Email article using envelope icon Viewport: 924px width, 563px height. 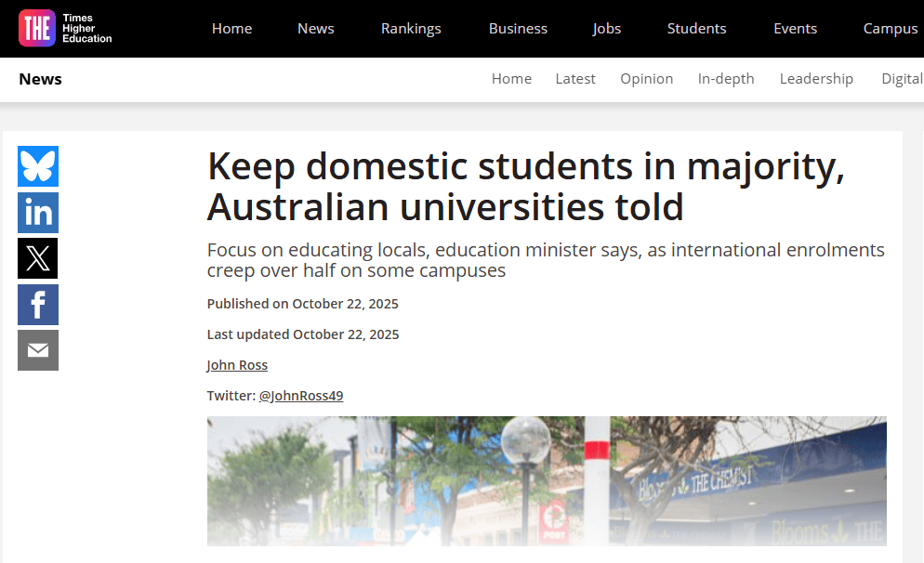click(x=38, y=350)
